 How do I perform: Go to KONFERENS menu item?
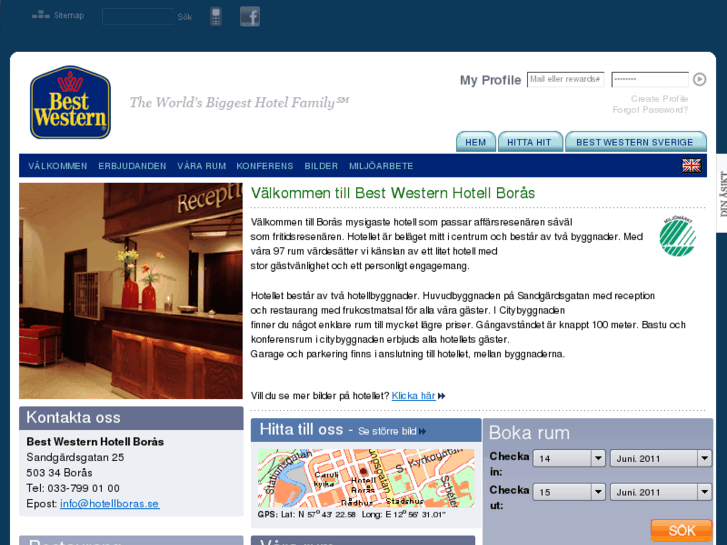[265, 166]
